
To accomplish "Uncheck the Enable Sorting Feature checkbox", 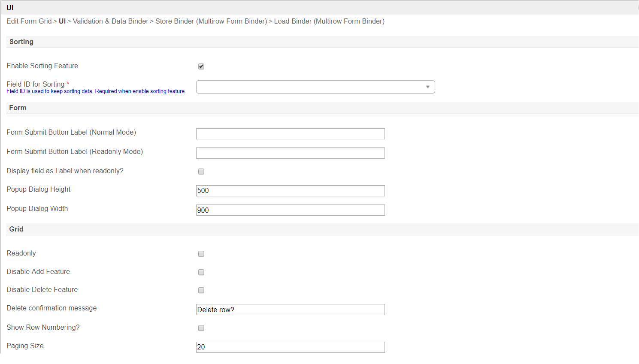I will coord(201,66).
